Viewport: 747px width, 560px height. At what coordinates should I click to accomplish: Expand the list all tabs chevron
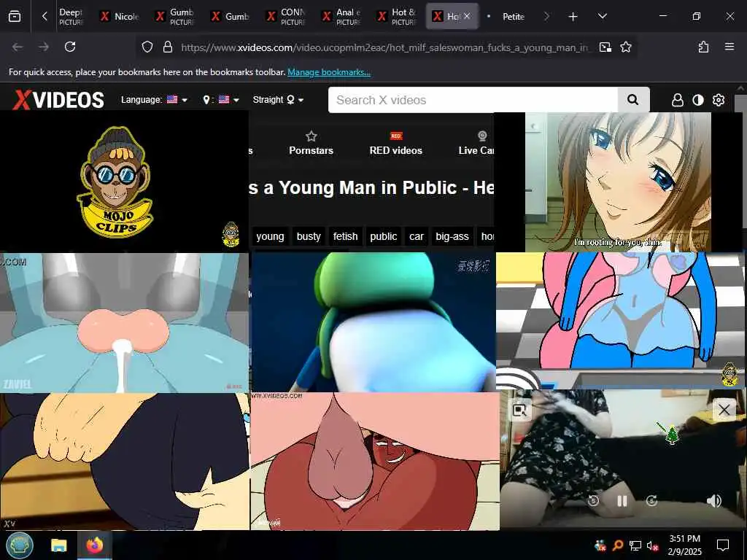click(602, 16)
